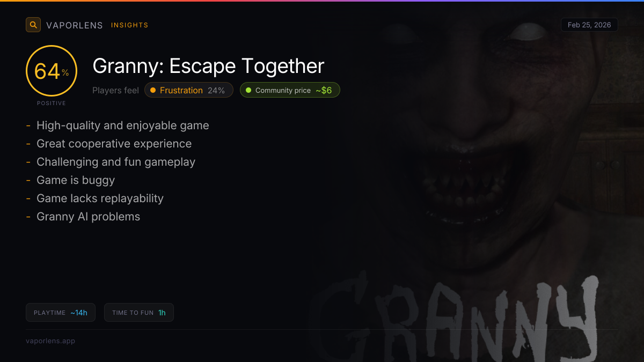Image resolution: width=644 pixels, height=362 pixels.
Task: Select Granny AI problems insight
Action: (x=88, y=217)
